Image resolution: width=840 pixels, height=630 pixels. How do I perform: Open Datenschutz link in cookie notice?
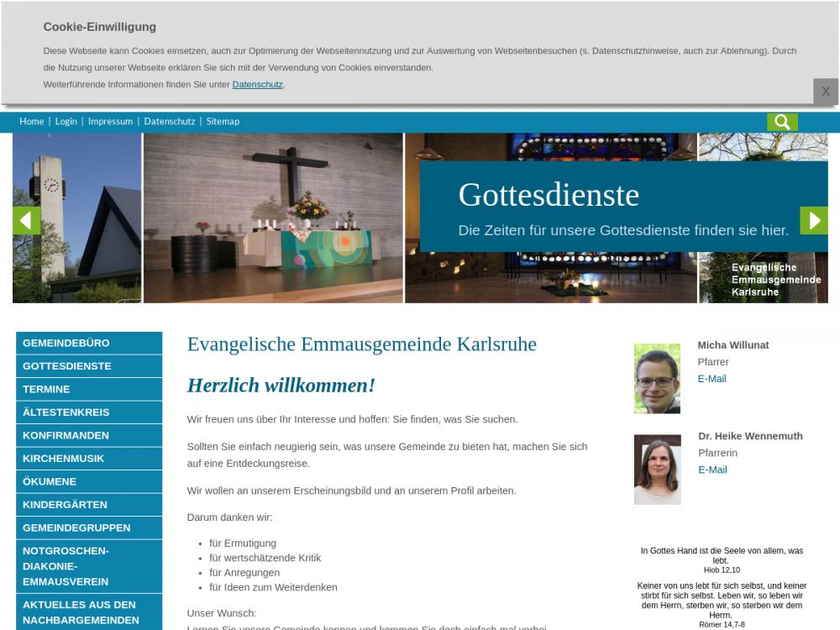pyautogui.click(x=257, y=85)
